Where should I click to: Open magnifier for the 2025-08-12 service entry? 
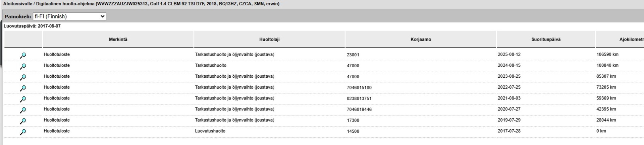[23, 55]
